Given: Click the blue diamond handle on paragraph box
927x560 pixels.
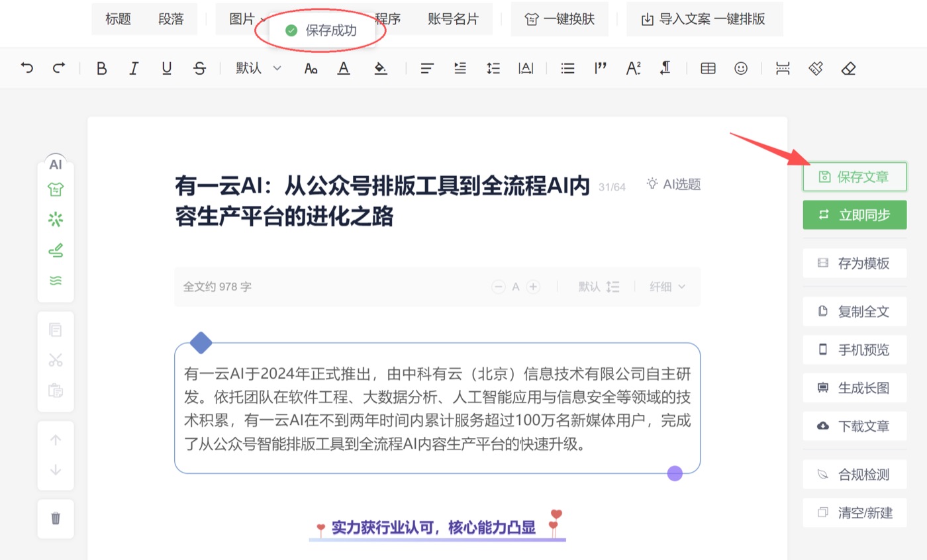Looking at the screenshot, I should click(x=201, y=343).
